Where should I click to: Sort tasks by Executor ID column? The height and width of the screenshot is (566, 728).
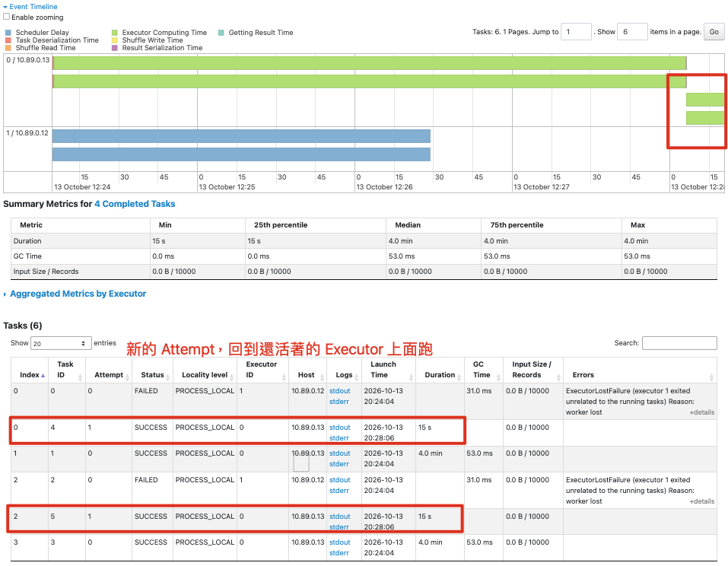pyautogui.click(x=261, y=370)
